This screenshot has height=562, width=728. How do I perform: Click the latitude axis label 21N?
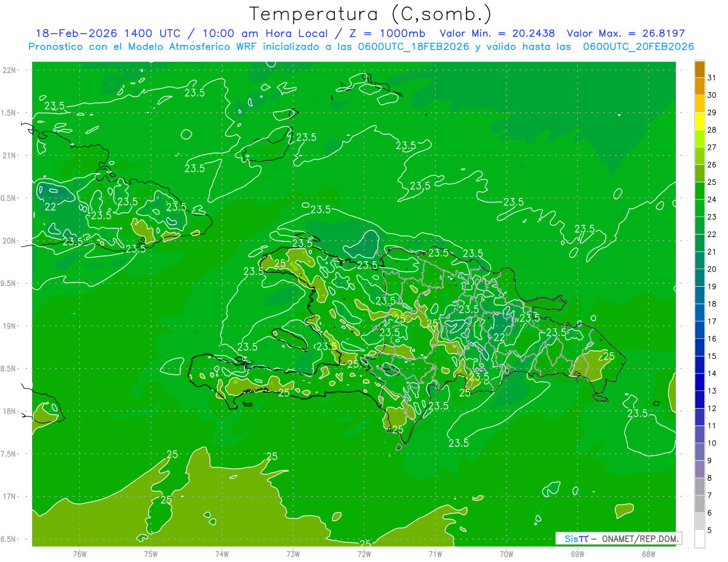(x=10, y=156)
